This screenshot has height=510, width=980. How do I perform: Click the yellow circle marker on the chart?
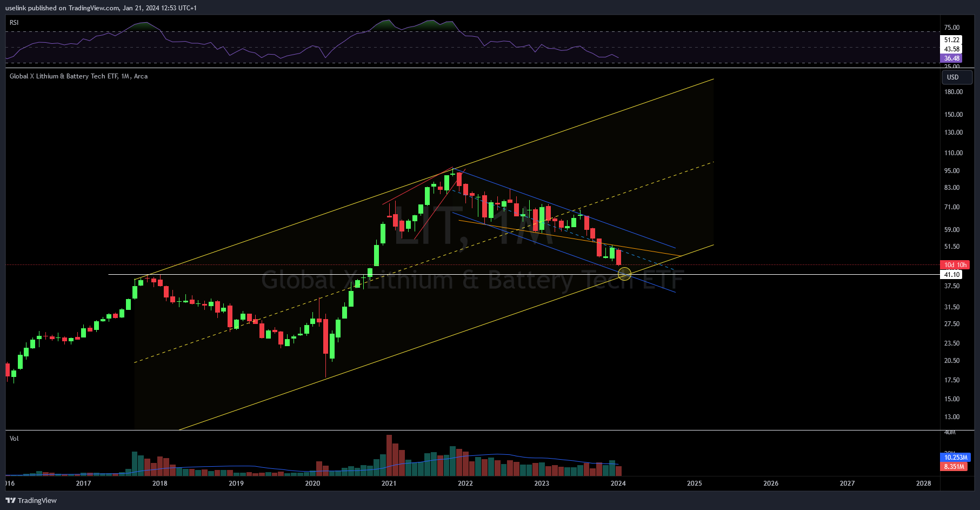pyautogui.click(x=624, y=274)
